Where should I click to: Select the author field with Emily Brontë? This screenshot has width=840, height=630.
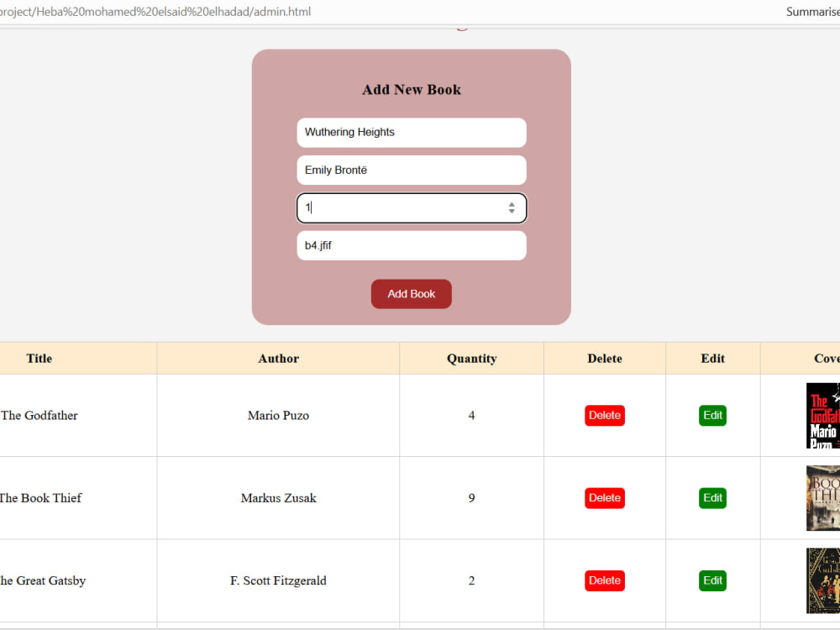(x=412, y=170)
